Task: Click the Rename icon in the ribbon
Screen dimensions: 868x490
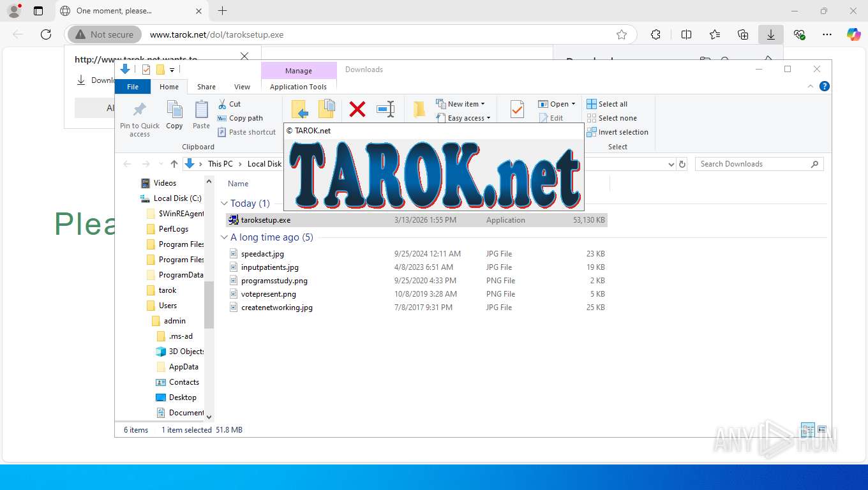Action: point(385,109)
